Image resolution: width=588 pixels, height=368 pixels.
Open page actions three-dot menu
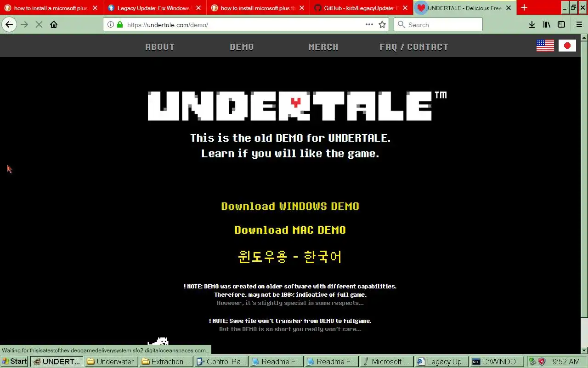(x=369, y=25)
